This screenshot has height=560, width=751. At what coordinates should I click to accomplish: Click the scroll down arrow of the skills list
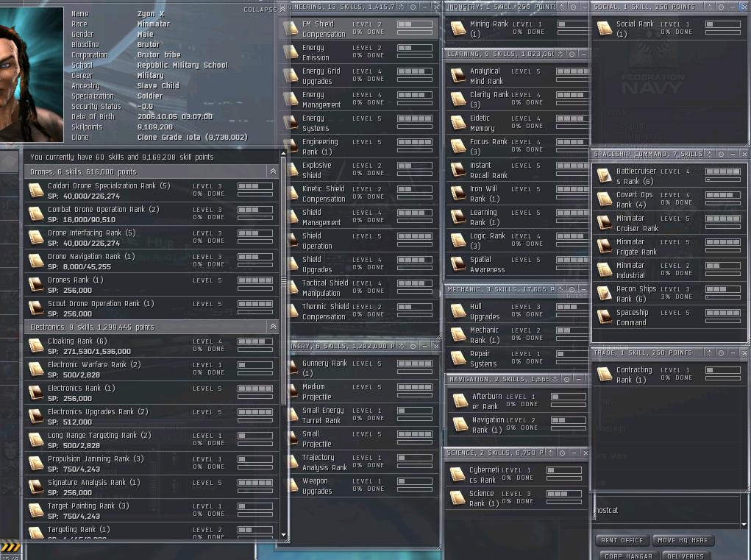pyautogui.click(x=283, y=534)
